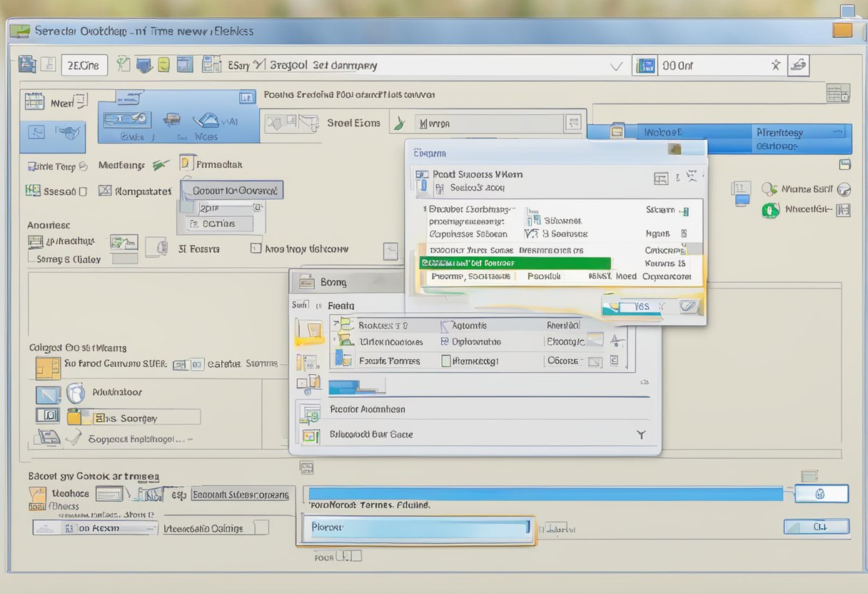The image size is (868, 594).
Task: Open the search bar dropdown arrow at top
Action: point(617,65)
